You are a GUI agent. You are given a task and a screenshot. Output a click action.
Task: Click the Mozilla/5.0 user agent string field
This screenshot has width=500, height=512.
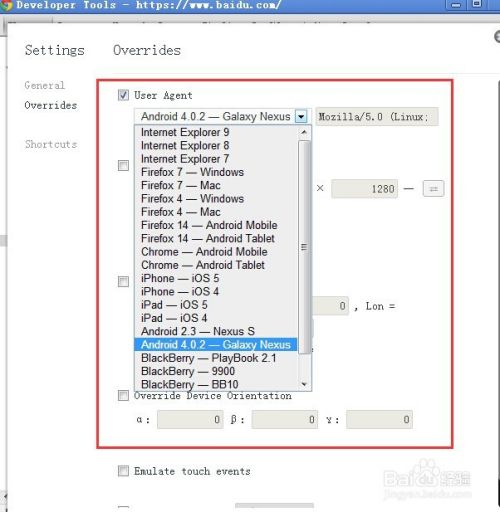click(377, 117)
